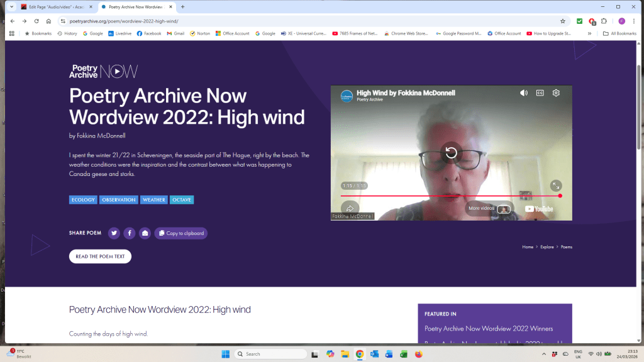Copy poem link to clipboard
Image resolution: width=644 pixels, height=362 pixels.
[181, 233]
